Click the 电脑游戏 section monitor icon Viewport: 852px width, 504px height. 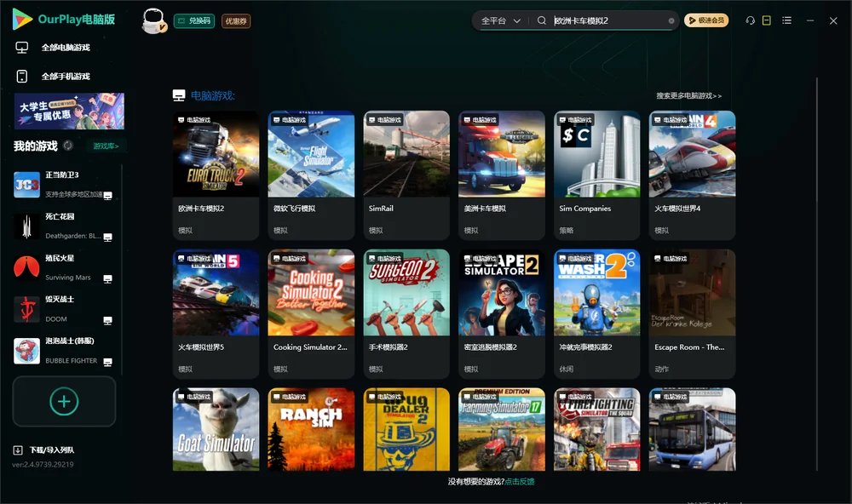[x=179, y=95]
